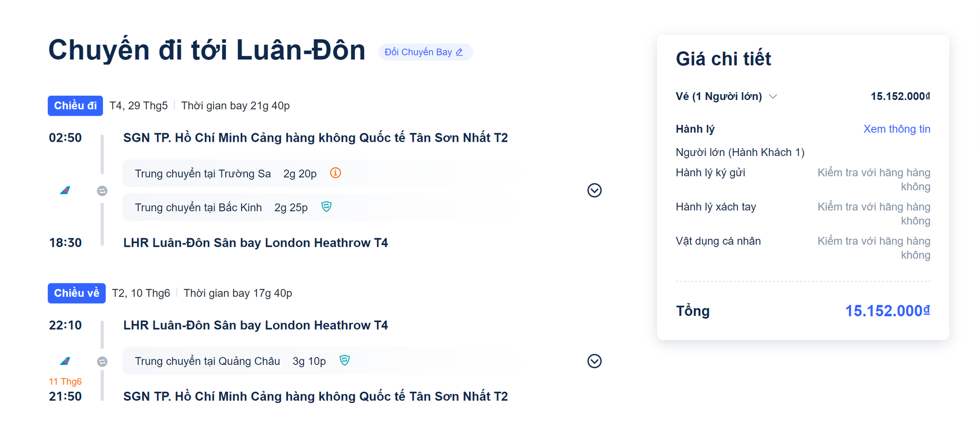
Task: Click the pencil edit icon in Đổi Chuyến Bay
Action: pos(459,52)
